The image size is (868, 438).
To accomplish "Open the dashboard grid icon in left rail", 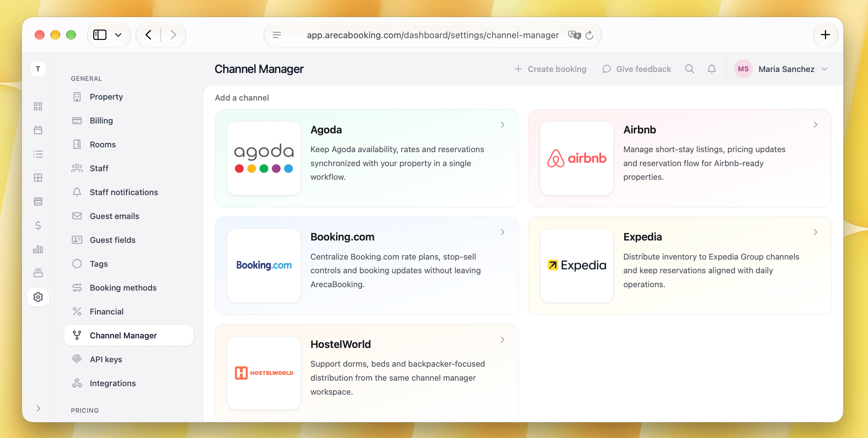I will pos(38,106).
